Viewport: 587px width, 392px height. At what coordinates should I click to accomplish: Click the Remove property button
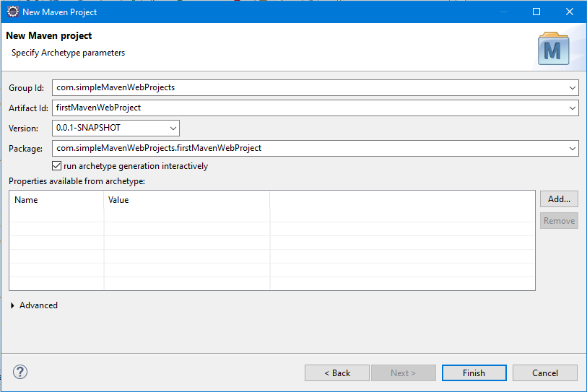click(559, 220)
